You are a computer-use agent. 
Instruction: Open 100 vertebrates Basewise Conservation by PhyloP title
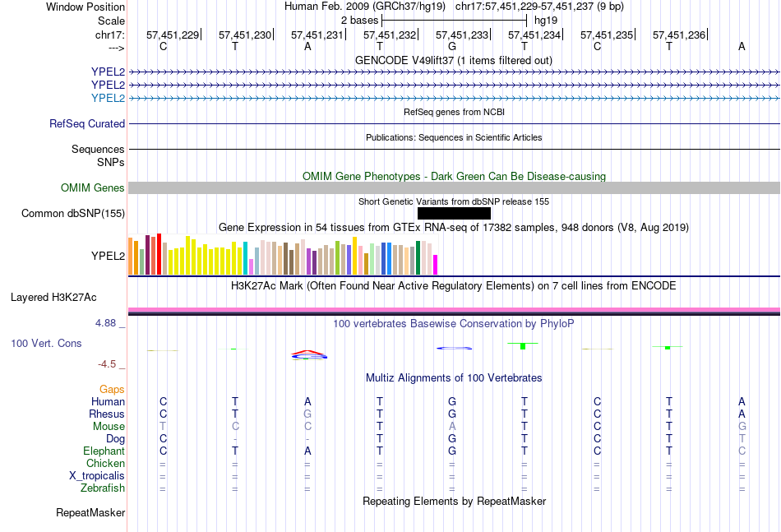454,323
